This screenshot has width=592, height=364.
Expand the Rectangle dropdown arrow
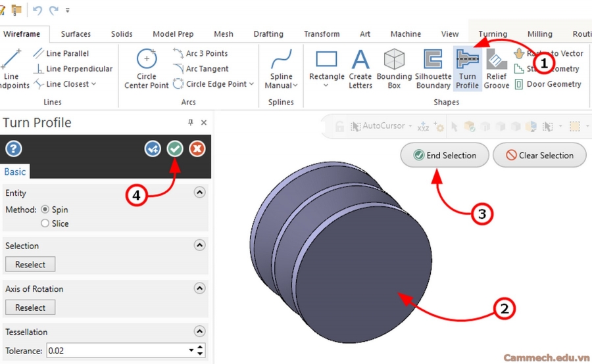326,86
